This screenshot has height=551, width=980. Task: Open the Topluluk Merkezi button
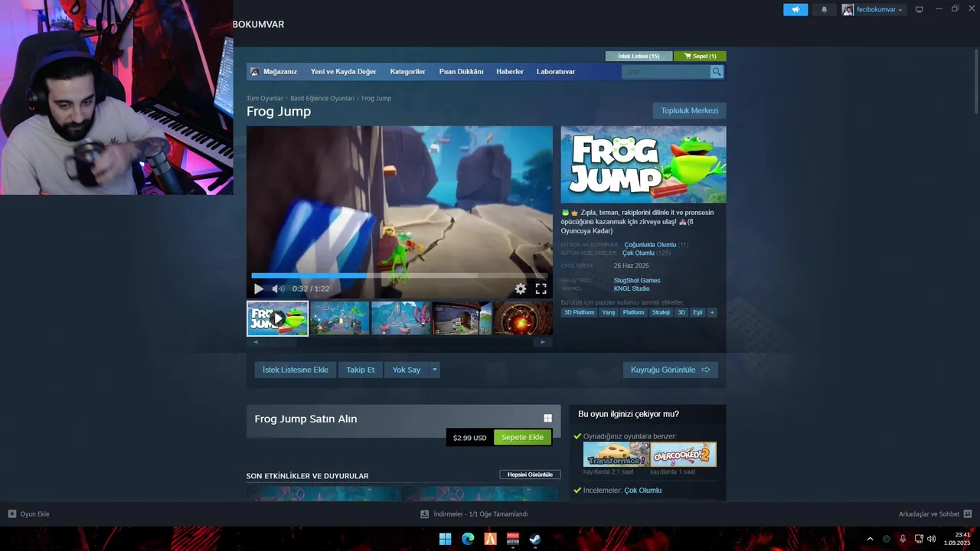[x=689, y=111]
